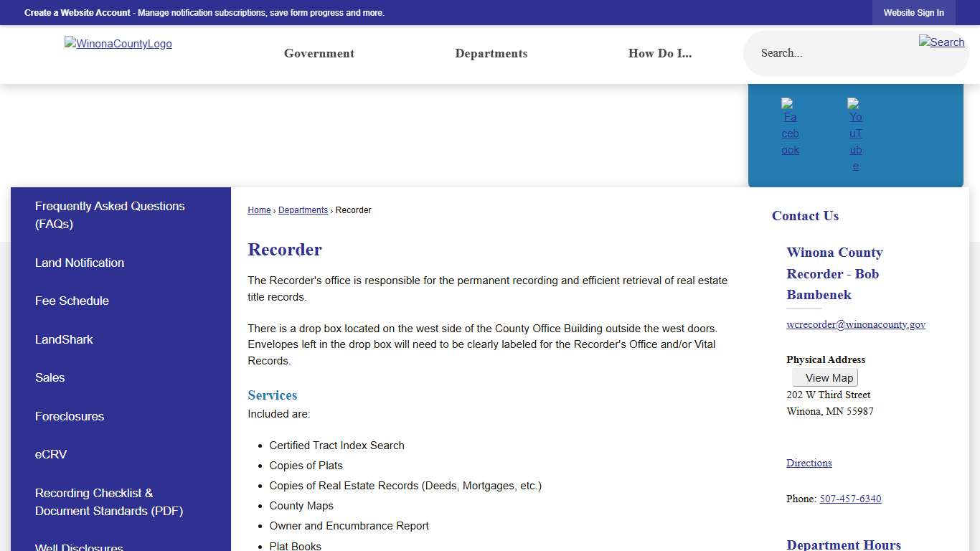
Task: Go to Home breadcrumb
Action: [x=259, y=210]
